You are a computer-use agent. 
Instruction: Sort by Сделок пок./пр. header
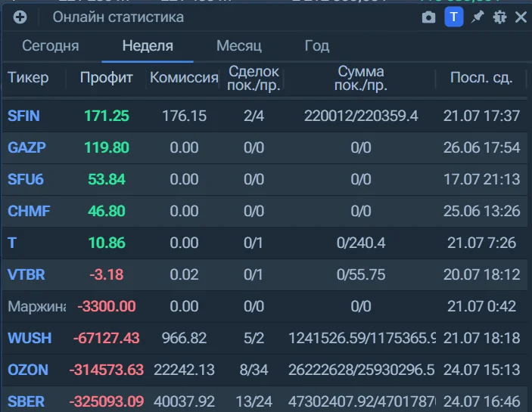(254, 79)
